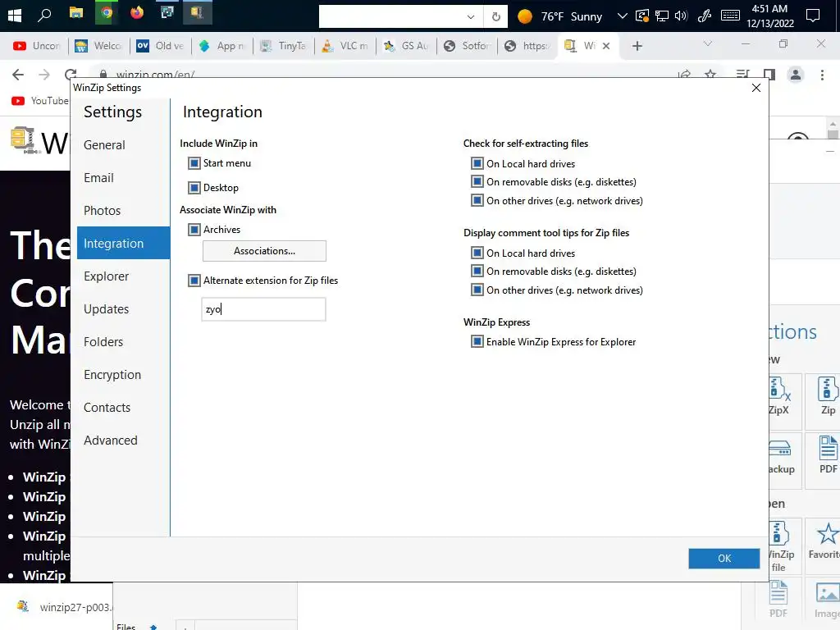Switch to the Welco browser tab

(98, 46)
